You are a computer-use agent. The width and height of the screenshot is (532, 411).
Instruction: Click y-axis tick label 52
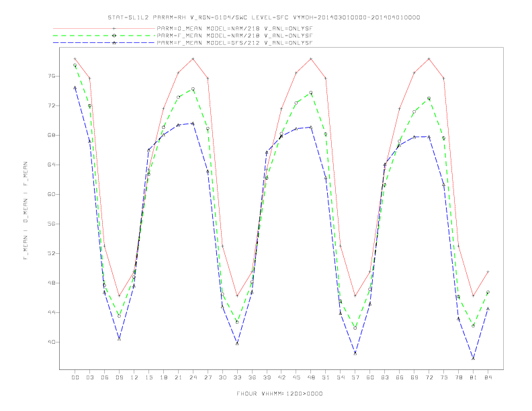click(x=51, y=253)
